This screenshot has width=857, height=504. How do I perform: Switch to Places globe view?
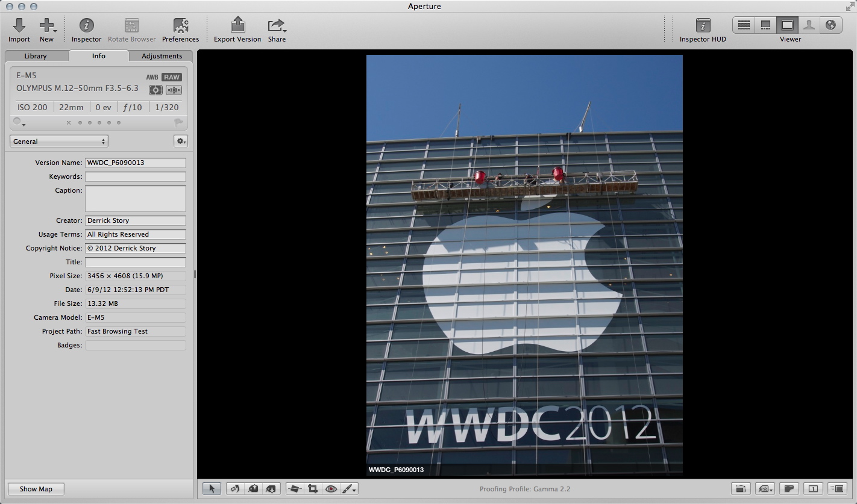[830, 25]
